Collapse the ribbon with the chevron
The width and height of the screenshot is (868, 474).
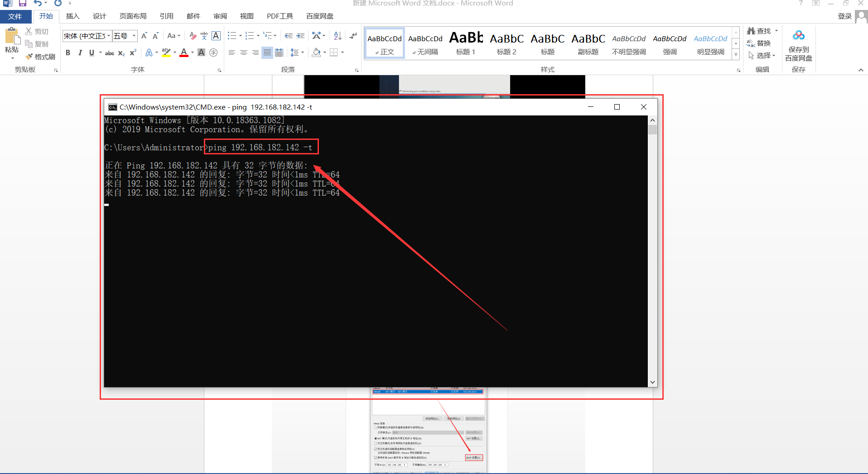click(x=861, y=70)
